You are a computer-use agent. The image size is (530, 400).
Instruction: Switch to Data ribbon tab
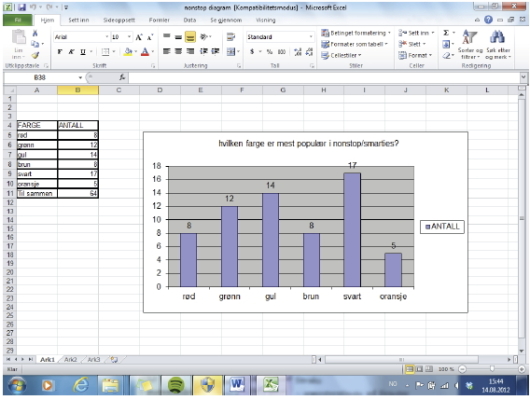point(190,20)
